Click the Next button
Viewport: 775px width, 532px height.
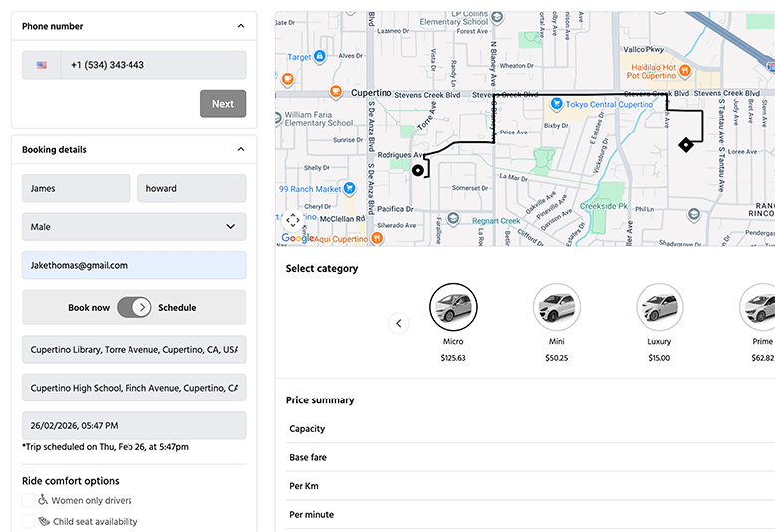223,104
